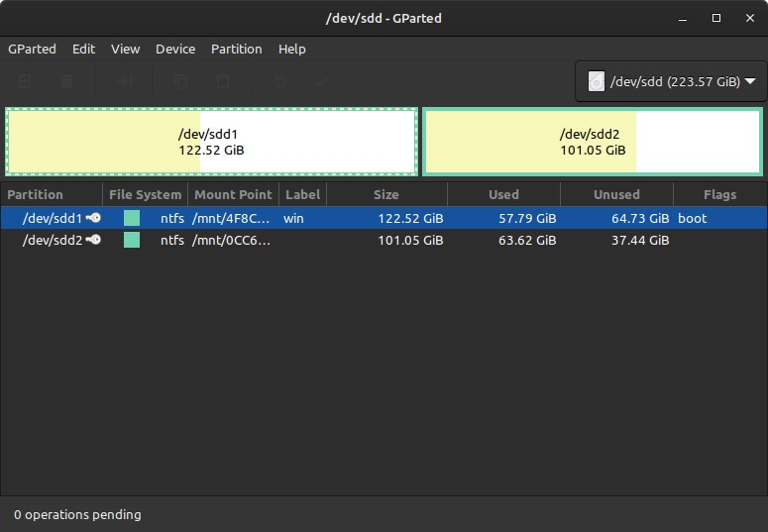Click the Label column header
Image resolution: width=768 pixels, height=532 pixels.
[302, 194]
